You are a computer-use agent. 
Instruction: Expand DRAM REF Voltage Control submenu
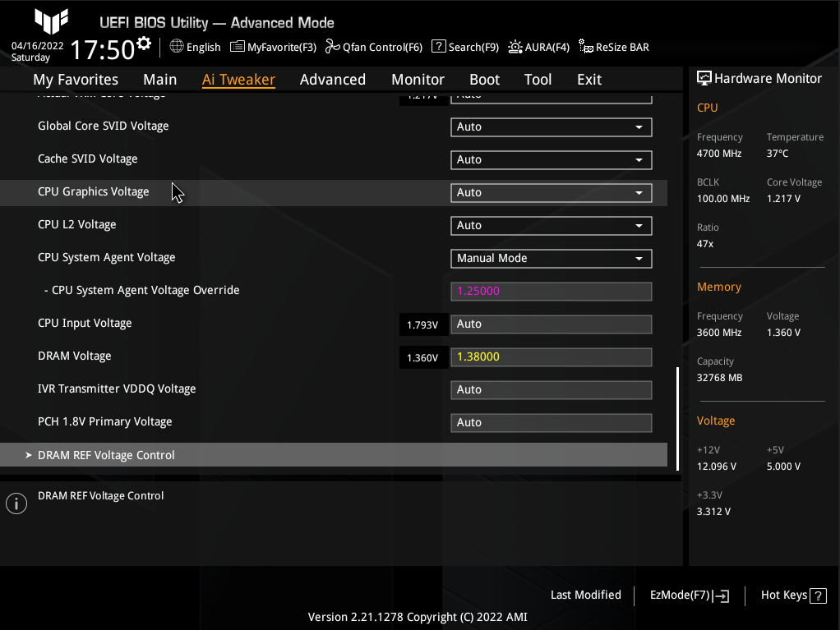[333, 454]
